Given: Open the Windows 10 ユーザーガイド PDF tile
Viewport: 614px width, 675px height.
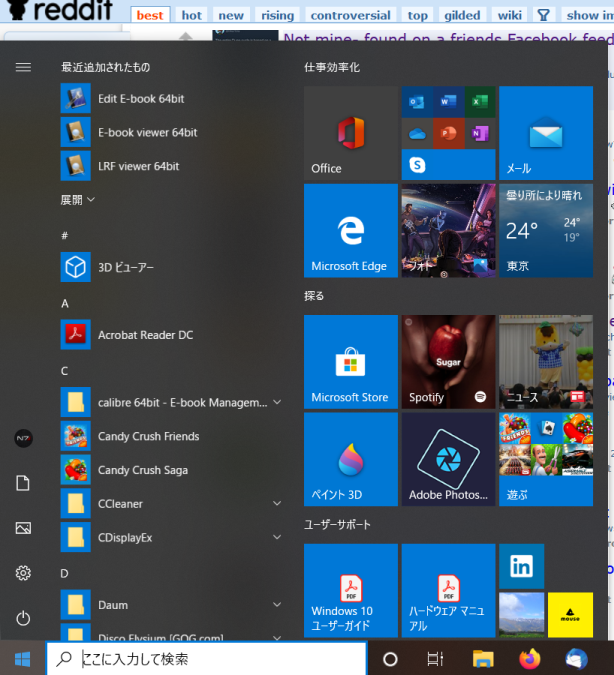Looking at the screenshot, I should point(350,591).
